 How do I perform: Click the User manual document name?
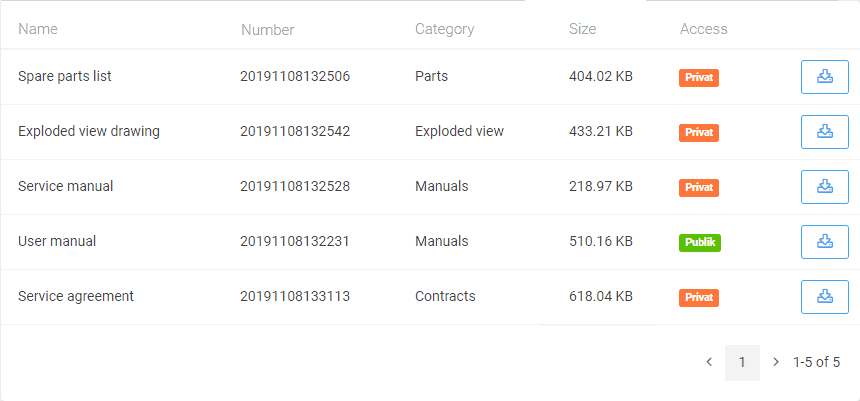pyautogui.click(x=57, y=241)
